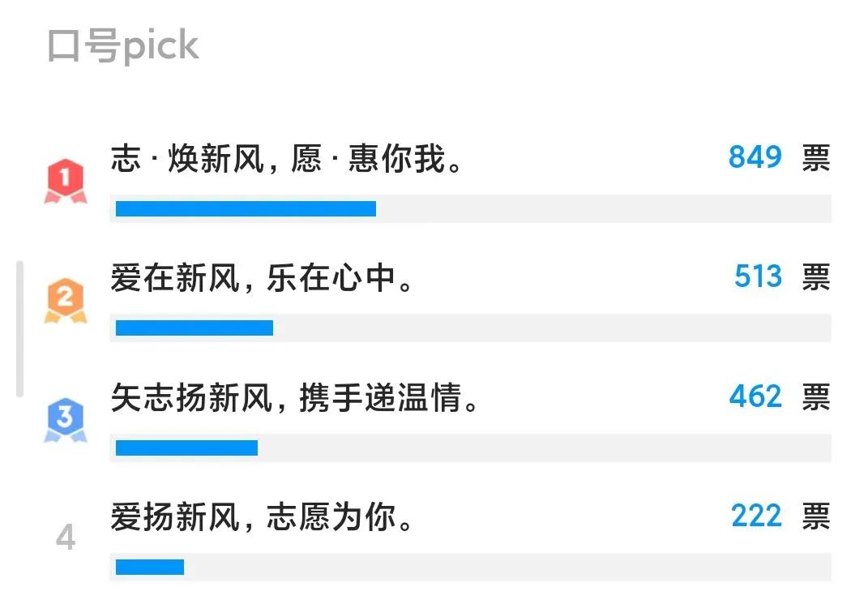Click the second-place blue progress bar

pos(195,328)
